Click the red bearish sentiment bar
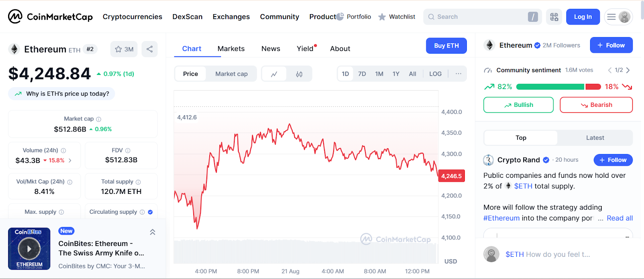This screenshot has width=644, height=279. pos(593,87)
